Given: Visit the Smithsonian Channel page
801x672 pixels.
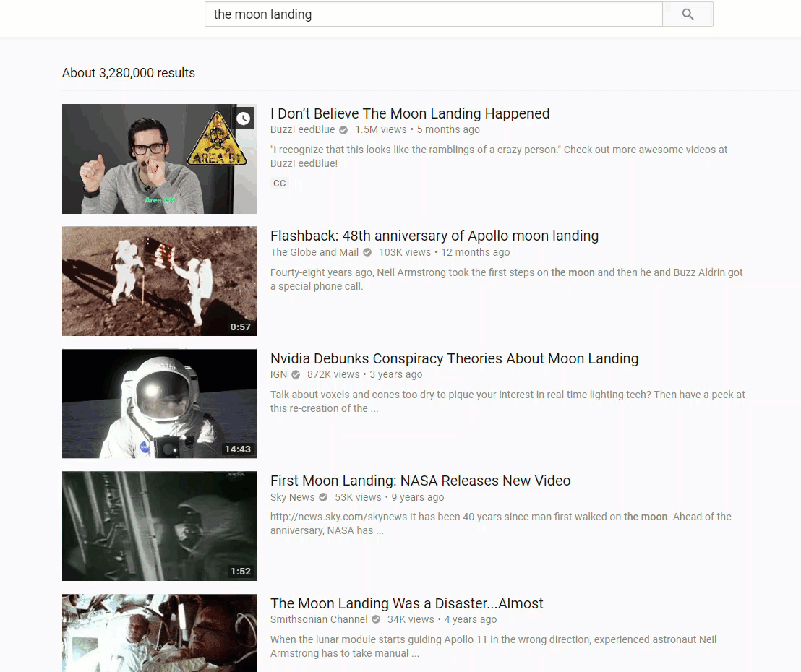Looking at the screenshot, I should click(x=319, y=620).
